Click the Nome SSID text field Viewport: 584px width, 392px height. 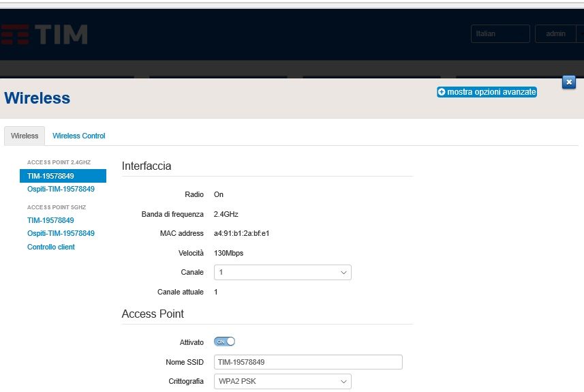point(308,362)
